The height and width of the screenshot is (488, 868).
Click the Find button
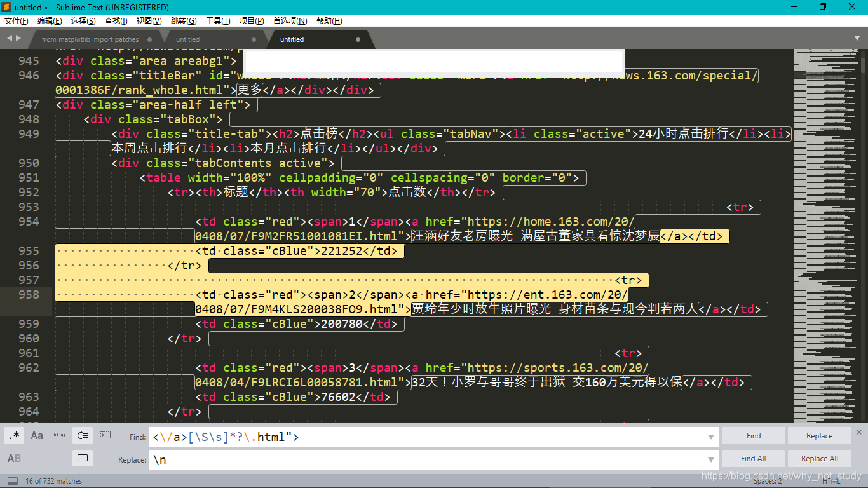[754, 436]
